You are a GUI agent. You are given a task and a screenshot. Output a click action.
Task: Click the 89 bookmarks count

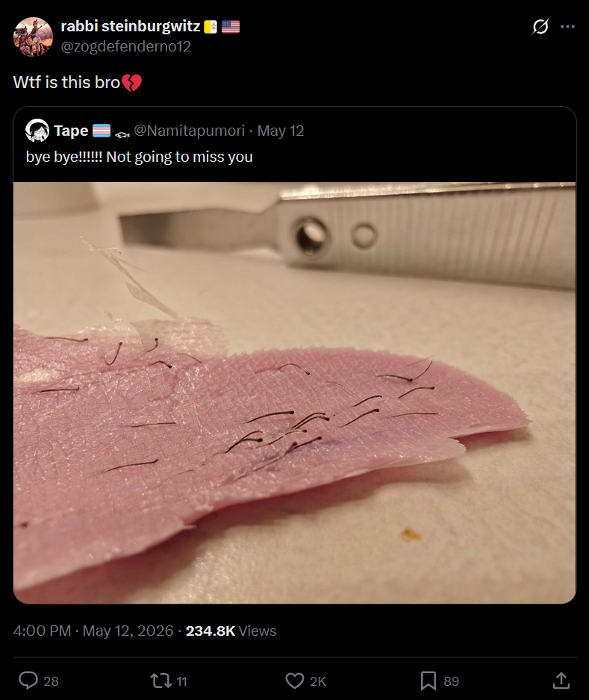(x=451, y=681)
